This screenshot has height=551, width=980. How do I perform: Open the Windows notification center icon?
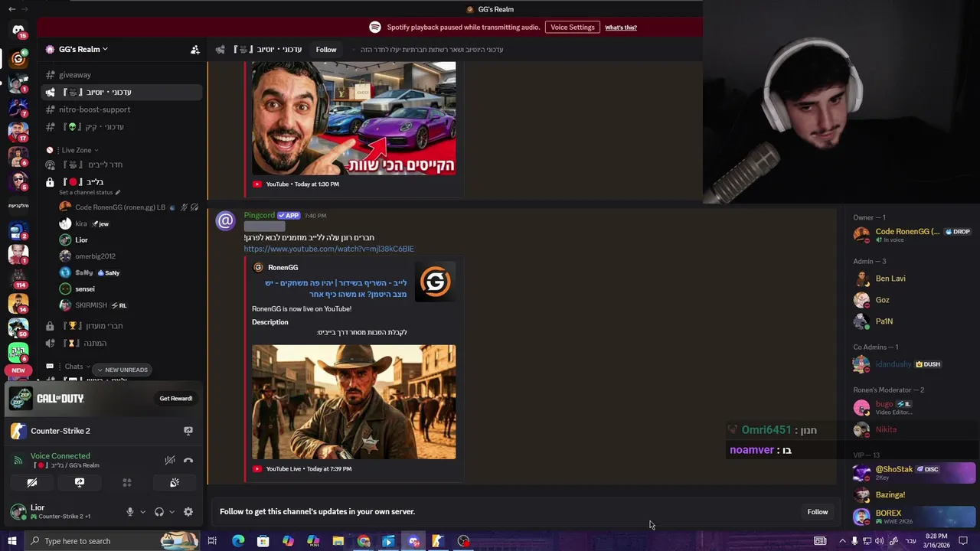point(963,541)
